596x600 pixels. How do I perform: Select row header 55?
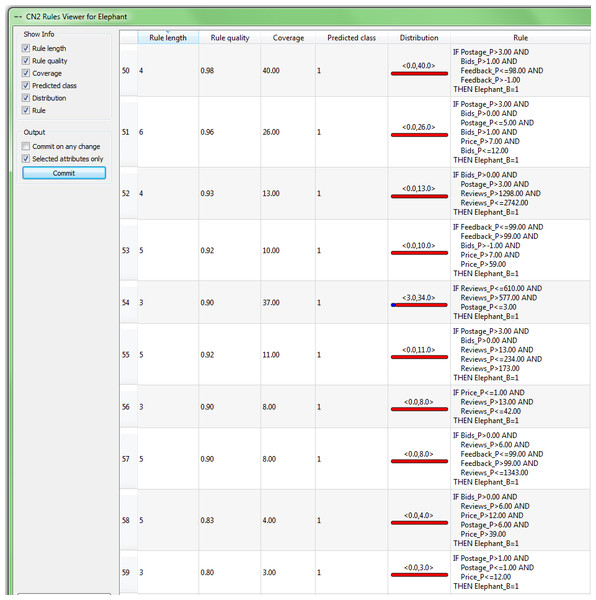pos(129,354)
